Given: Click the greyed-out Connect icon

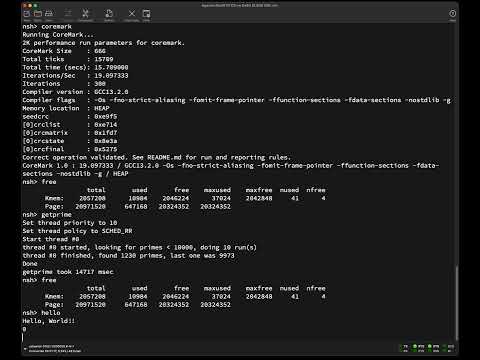Looking at the screenshot, I should point(68,14).
